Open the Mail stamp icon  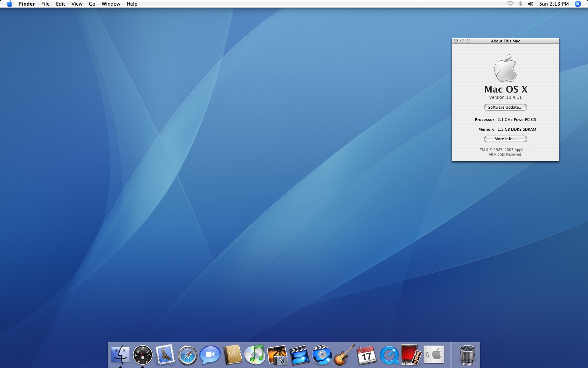tap(165, 355)
